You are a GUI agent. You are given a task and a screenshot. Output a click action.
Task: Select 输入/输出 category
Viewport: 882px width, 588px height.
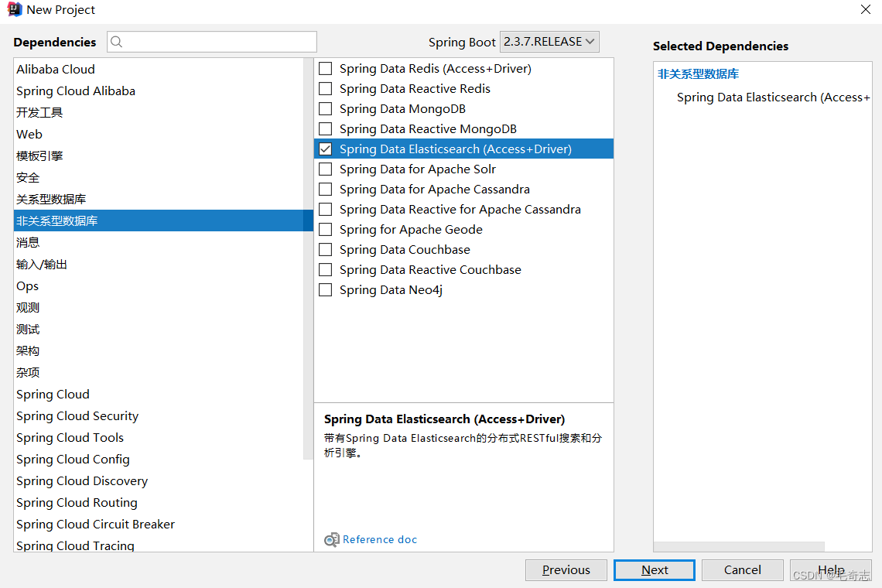pyautogui.click(x=159, y=265)
